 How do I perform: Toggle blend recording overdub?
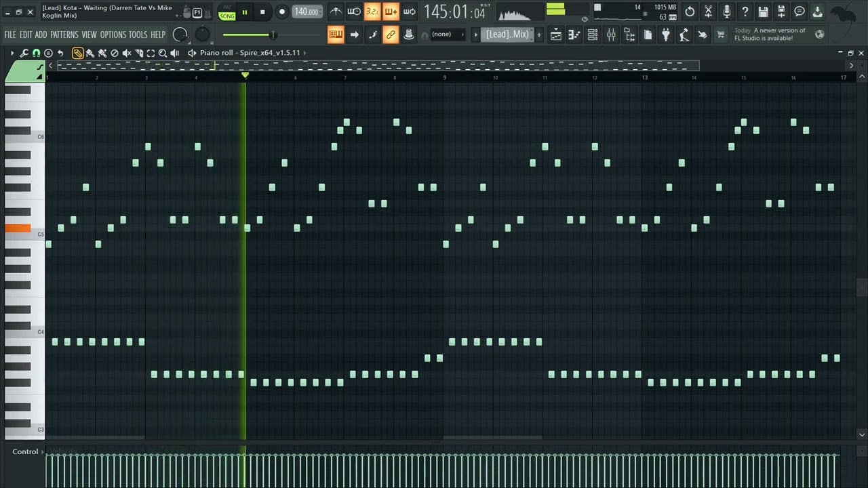[391, 12]
